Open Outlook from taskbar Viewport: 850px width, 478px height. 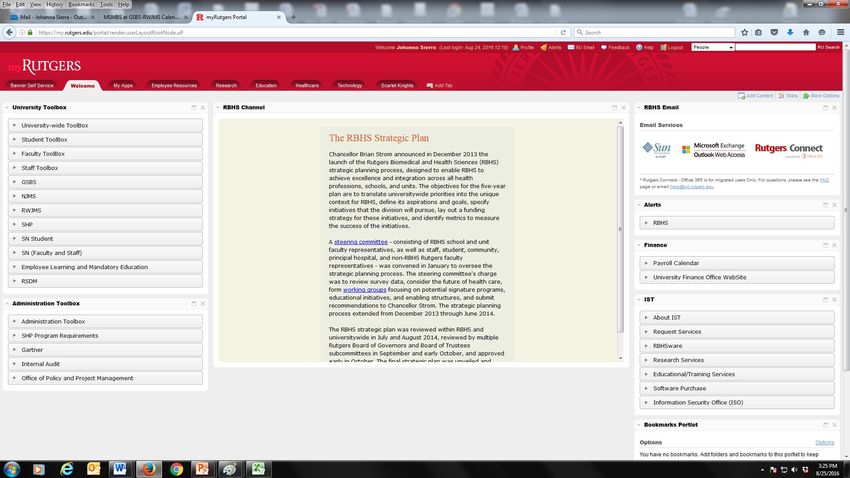click(93, 469)
